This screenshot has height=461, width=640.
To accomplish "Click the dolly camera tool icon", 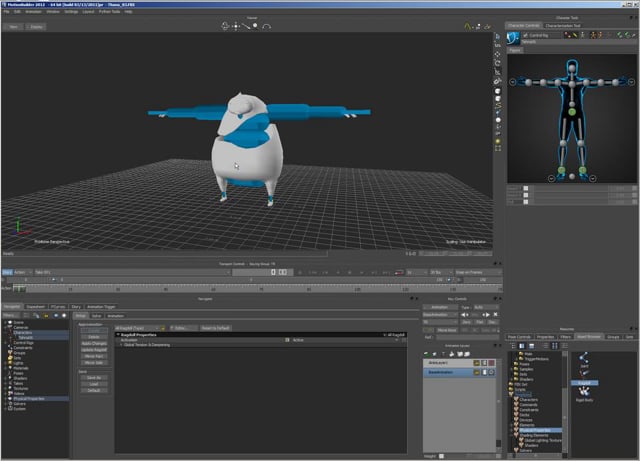I will pyautogui.click(x=246, y=26).
